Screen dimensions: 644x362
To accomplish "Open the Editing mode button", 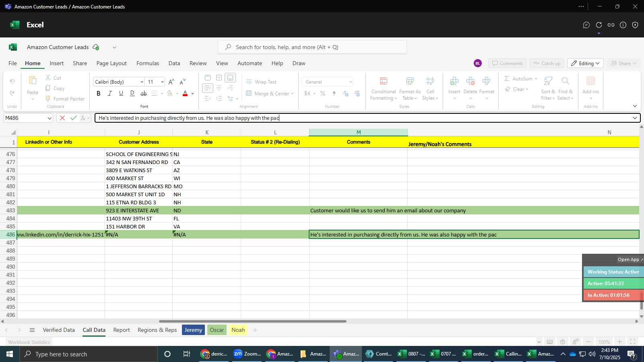I will click(x=585, y=64).
